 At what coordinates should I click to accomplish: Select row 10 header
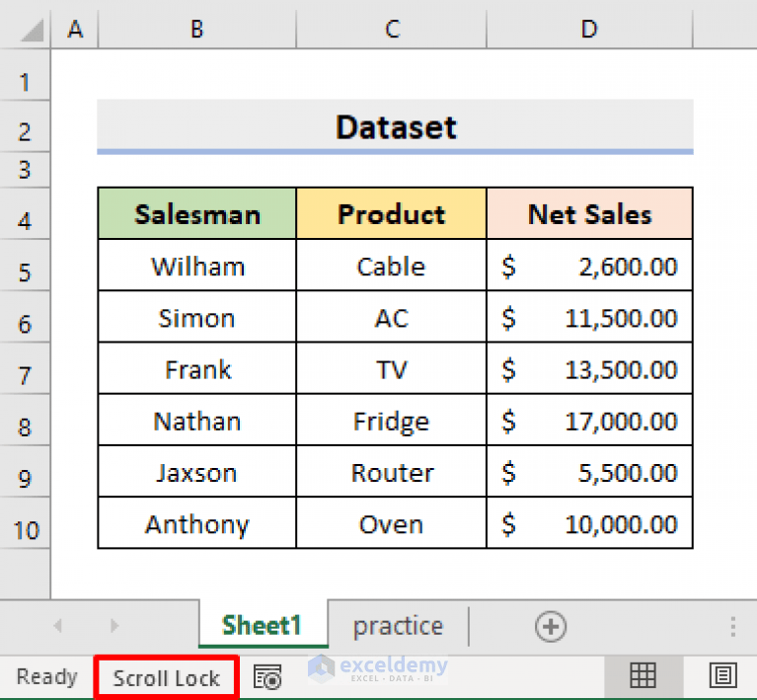click(x=25, y=523)
